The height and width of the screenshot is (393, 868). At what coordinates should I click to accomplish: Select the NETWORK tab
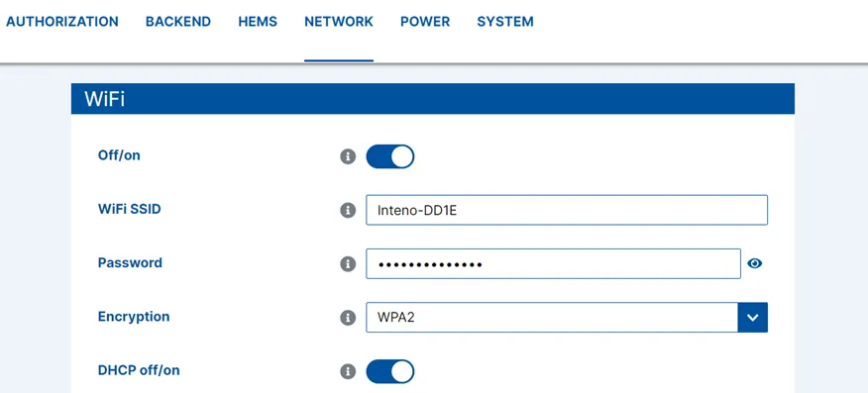tap(339, 22)
